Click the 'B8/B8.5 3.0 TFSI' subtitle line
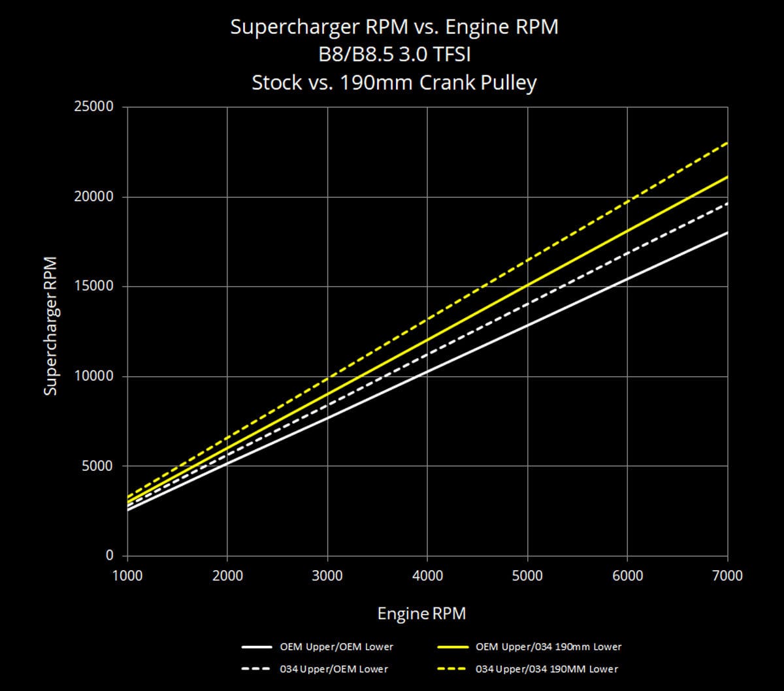784x691 pixels. (394, 56)
